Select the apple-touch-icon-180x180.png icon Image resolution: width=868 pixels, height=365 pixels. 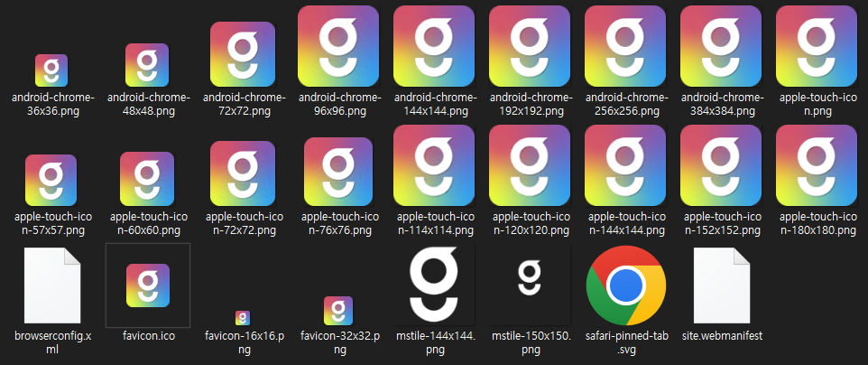(x=817, y=165)
